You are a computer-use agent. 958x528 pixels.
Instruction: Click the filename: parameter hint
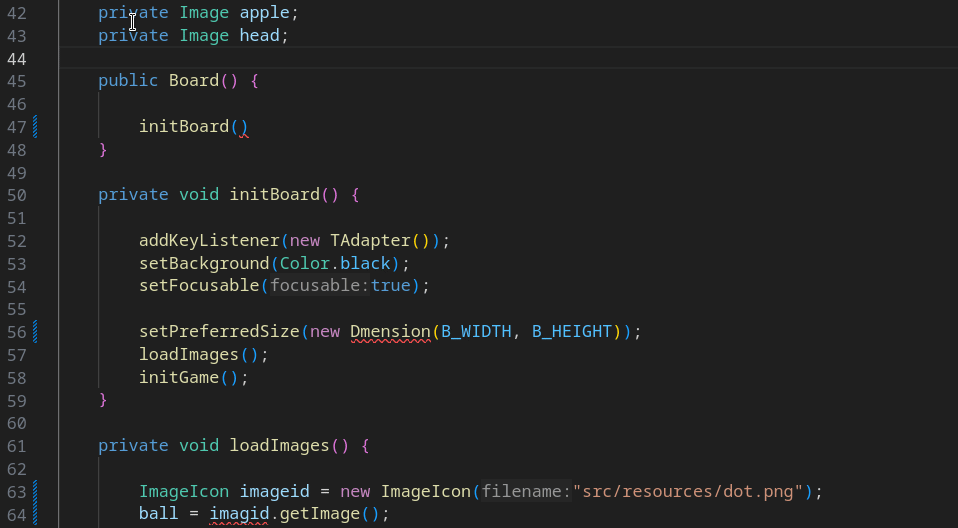click(526, 492)
